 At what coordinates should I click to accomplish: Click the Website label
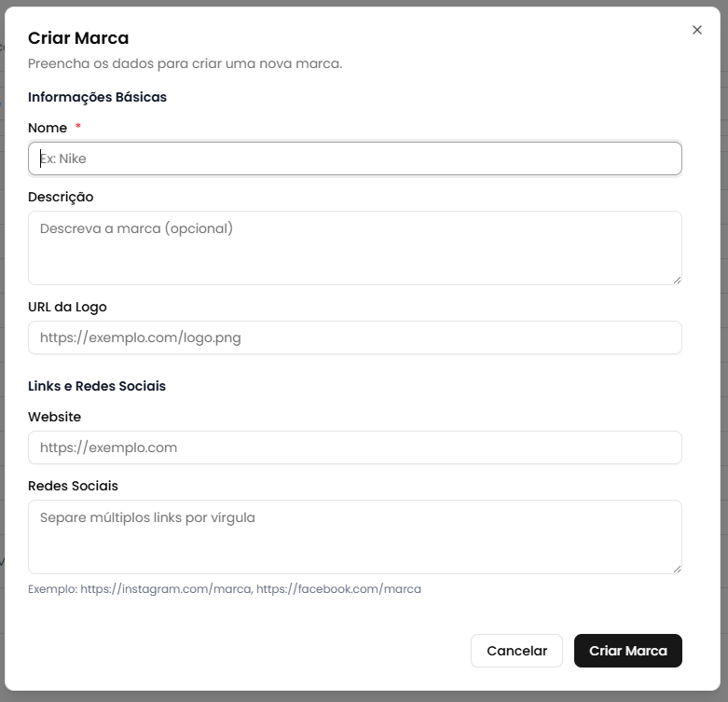[x=54, y=417]
